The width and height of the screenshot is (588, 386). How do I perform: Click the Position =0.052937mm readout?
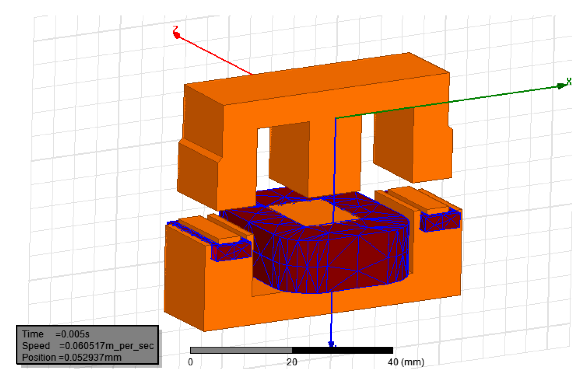click(71, 357)
